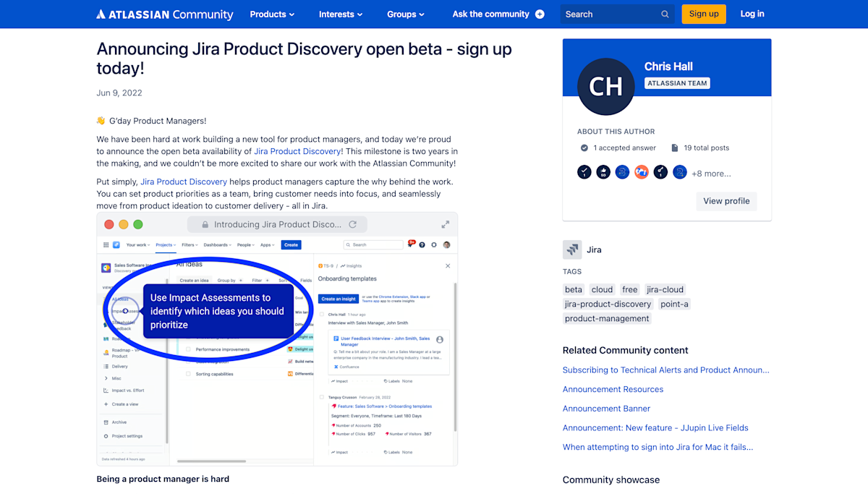
Task: Click Create an insight in the demo
Action: point(339,299)
